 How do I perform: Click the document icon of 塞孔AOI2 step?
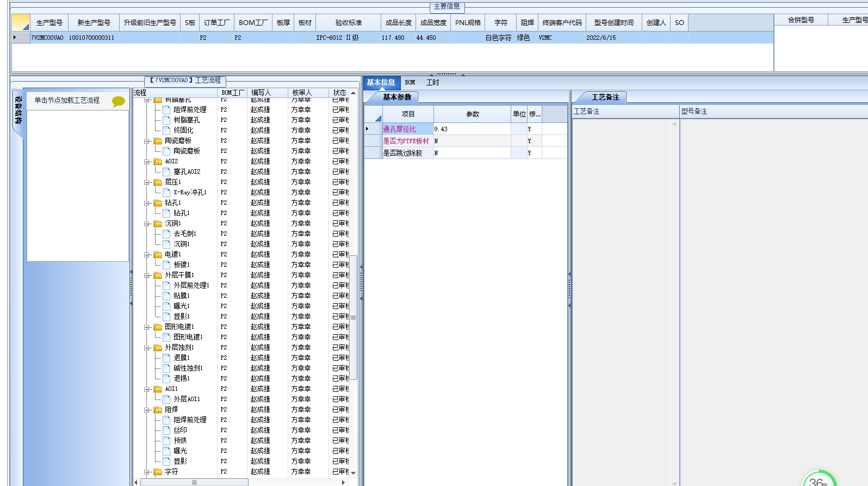(167, 171)
